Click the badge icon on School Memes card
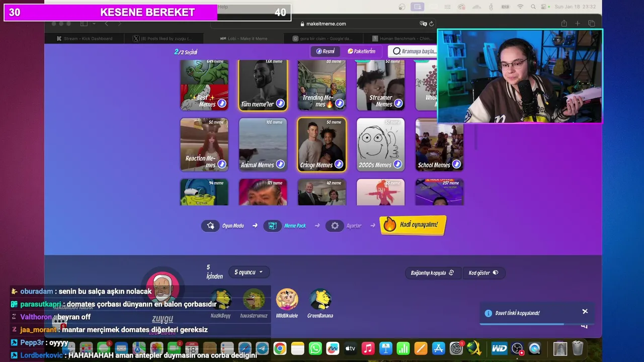Screen dimensions: 644x362 (456, 164)
